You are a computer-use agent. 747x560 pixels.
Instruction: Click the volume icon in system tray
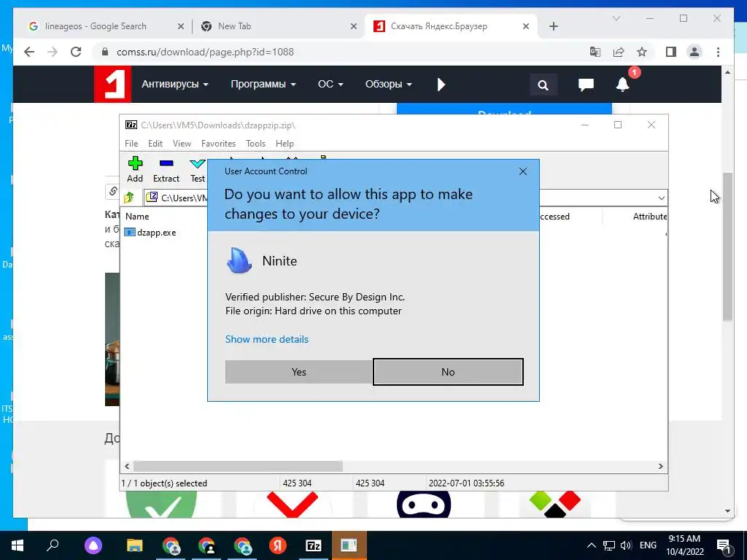point(625,545)
